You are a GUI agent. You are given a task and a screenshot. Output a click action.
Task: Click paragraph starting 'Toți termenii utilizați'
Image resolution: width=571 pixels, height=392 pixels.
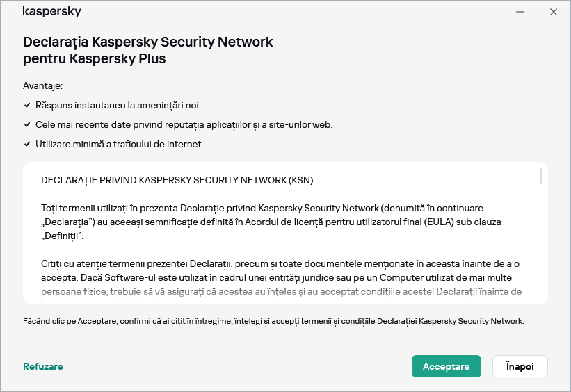pyautogui.click(x=271, y=222)
